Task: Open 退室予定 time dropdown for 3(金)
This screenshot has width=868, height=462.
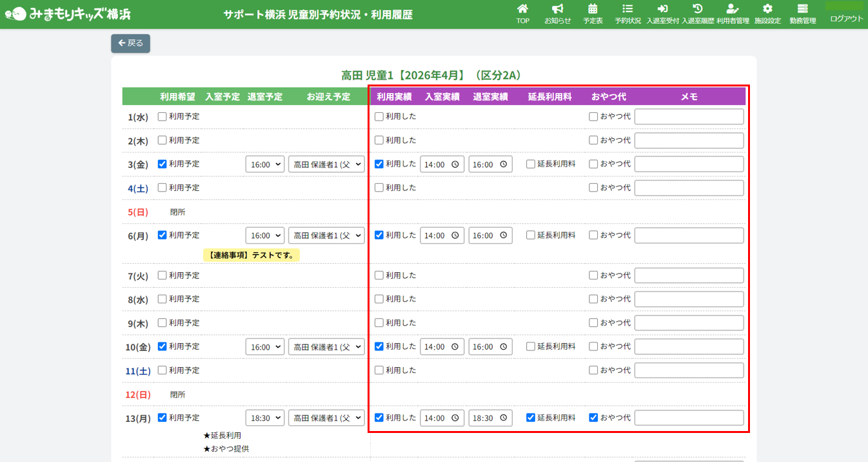Action: pos(264,165)
